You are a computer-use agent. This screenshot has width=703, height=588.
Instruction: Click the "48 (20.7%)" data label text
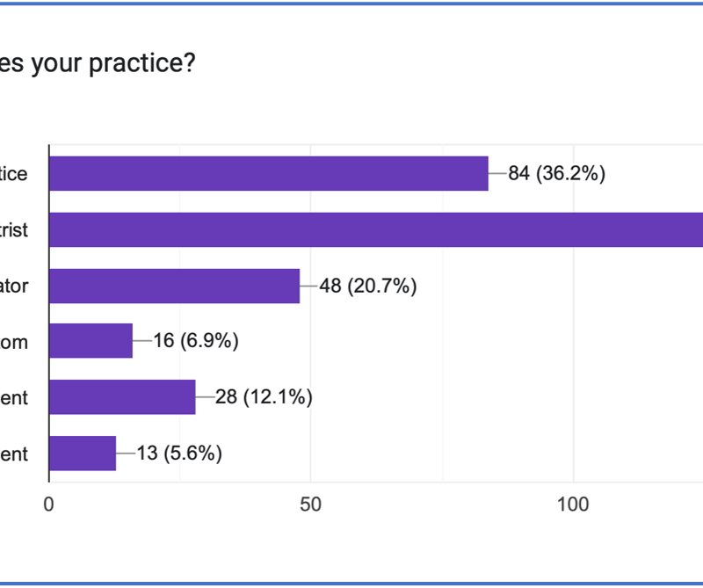tap(367, 286)
